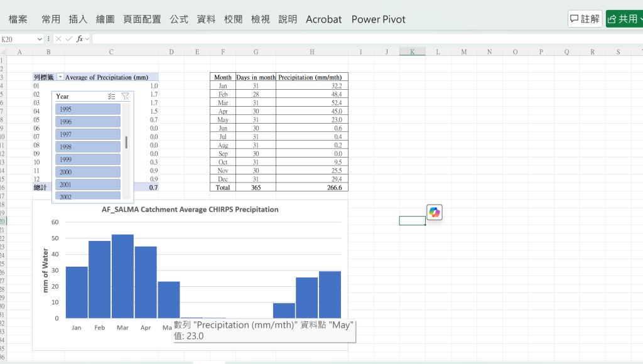Viewport: 643px width, 364px height.
Task: Open the 插入 ribbon tab
Action: [x=78, y=19]
